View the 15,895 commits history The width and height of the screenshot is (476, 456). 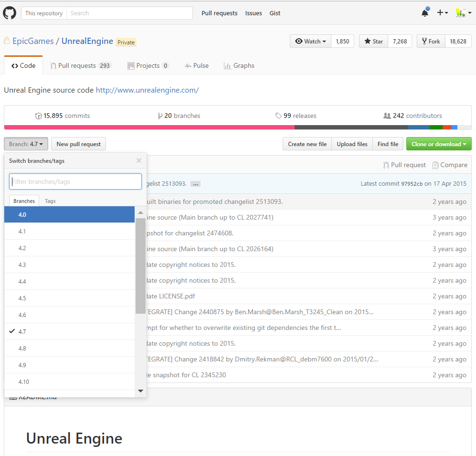(63, 116)
